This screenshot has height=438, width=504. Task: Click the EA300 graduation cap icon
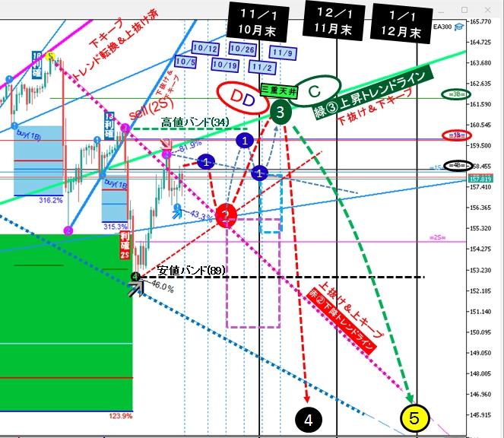(459, 27)
